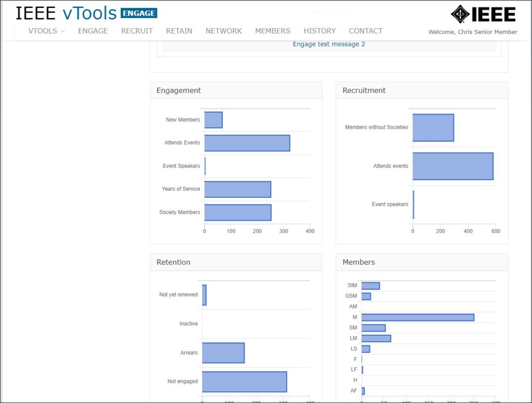View the HISTORY page
The image size is (532, 403).
[x=320, y=31]
